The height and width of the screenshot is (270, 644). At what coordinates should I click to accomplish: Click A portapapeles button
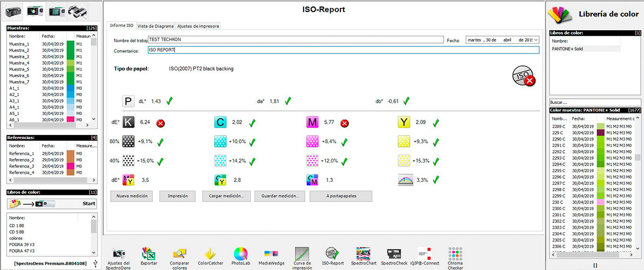point(341,196)
